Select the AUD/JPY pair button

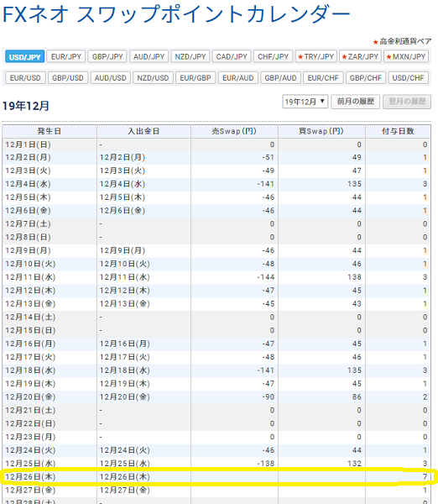pos(149,57)
